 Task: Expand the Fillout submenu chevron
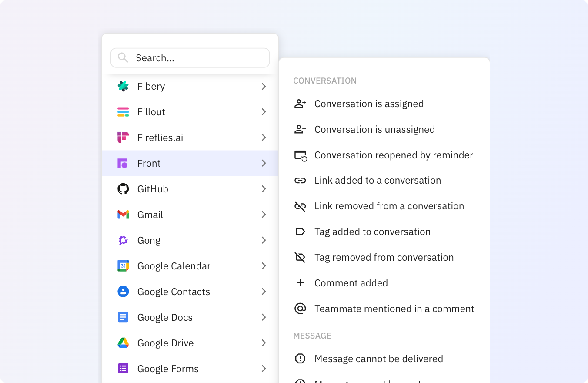264,112
